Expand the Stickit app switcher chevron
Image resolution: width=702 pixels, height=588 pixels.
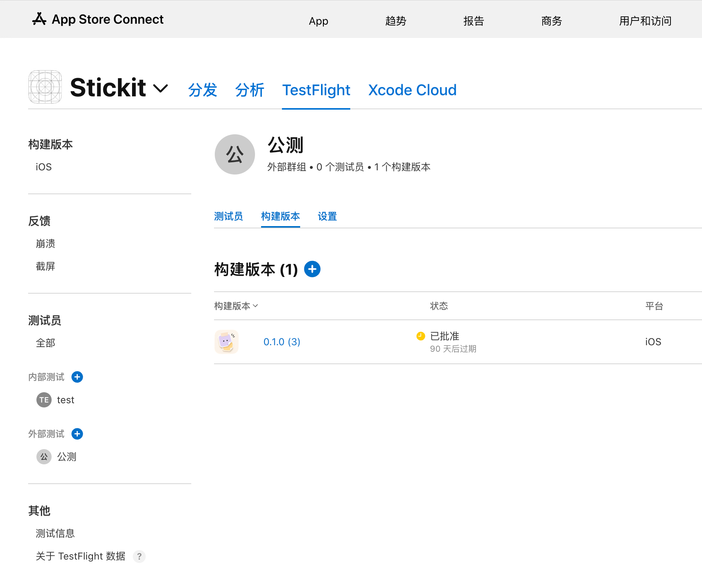[161, 89]
